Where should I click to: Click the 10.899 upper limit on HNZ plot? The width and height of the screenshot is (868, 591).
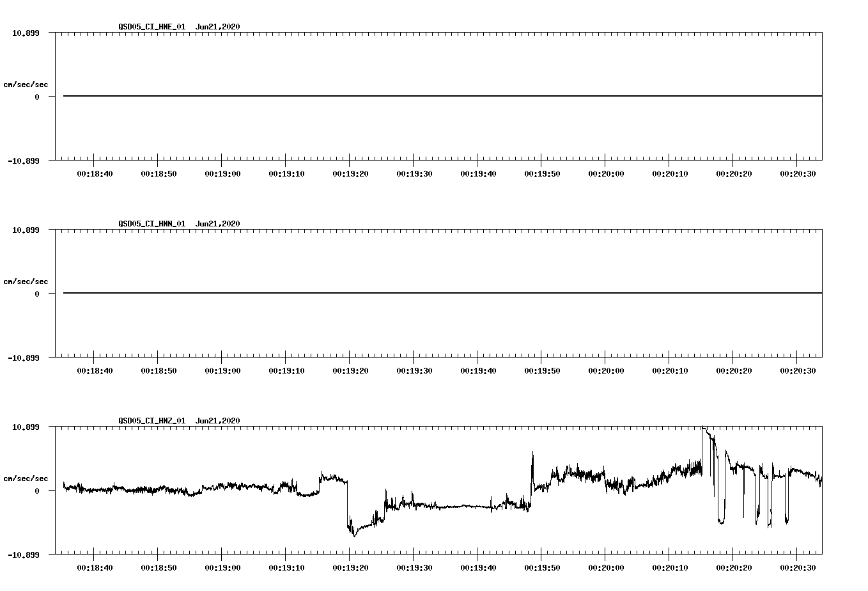(x=26, y=427)
